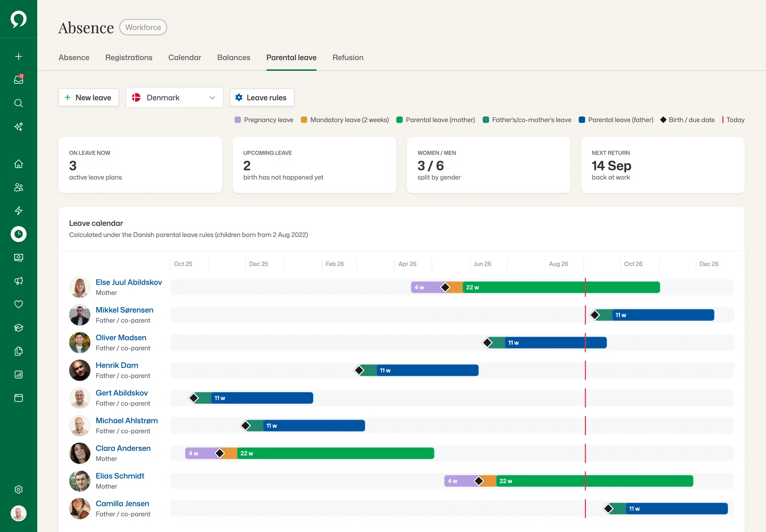Viewport: 766px width, 532px height.
Task: Open the documents icon in sidebar
Action: pyautogui.click(x=19, y=351)
